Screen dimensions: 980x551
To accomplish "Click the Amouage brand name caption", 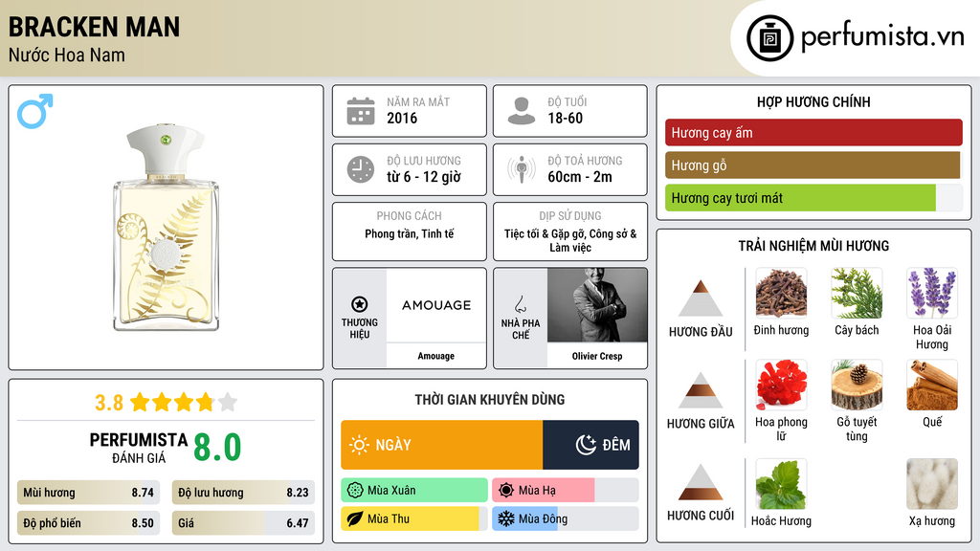I will click(436, 356).
